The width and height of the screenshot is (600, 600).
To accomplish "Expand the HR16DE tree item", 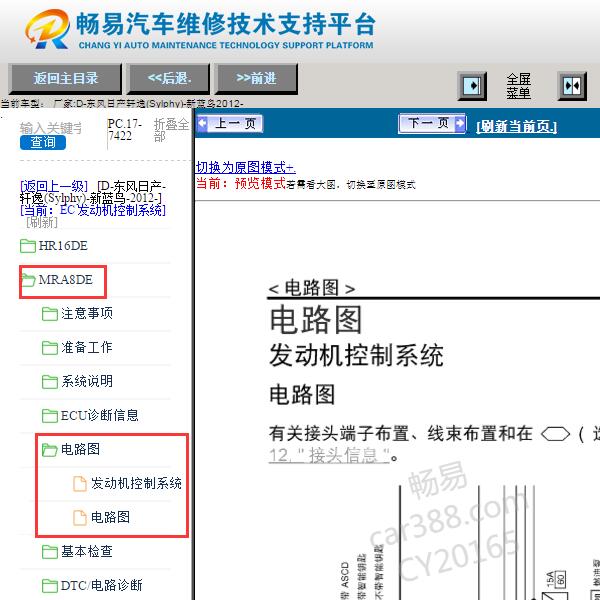I will tap(63, 246).
